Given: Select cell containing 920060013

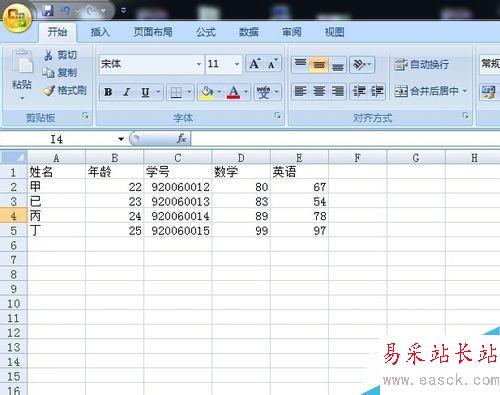Looking at the screenshot, I should pos(178,201).
